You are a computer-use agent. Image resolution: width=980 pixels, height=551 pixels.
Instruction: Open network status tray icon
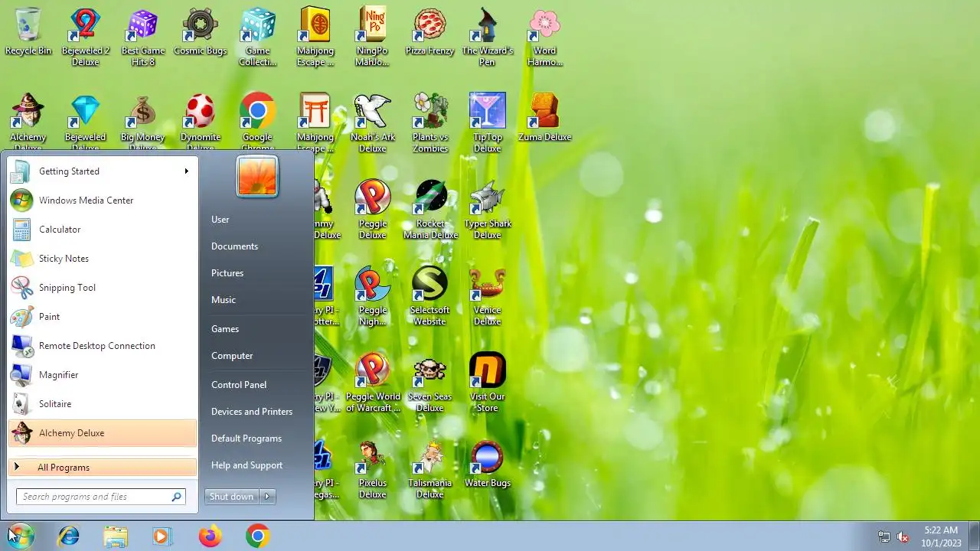point(884,537)
